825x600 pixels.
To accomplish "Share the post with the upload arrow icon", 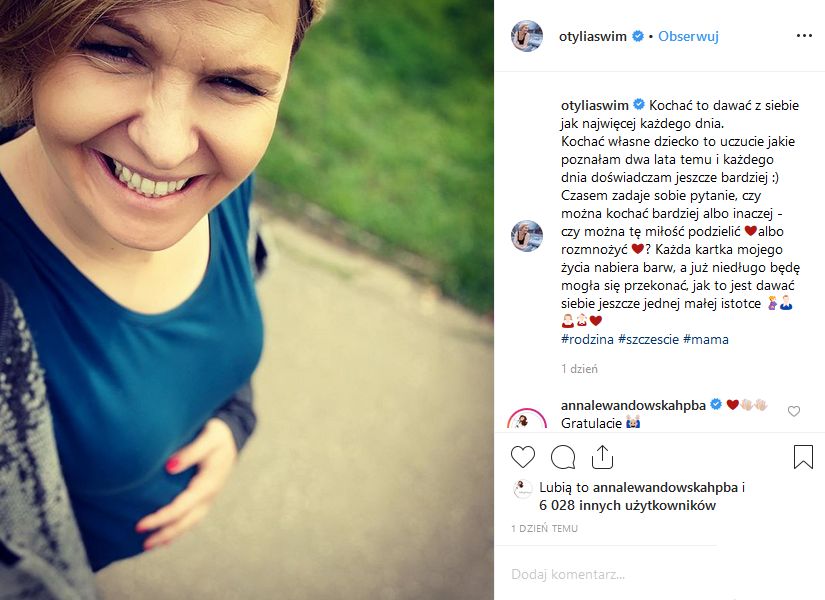I will pos(602,456).
